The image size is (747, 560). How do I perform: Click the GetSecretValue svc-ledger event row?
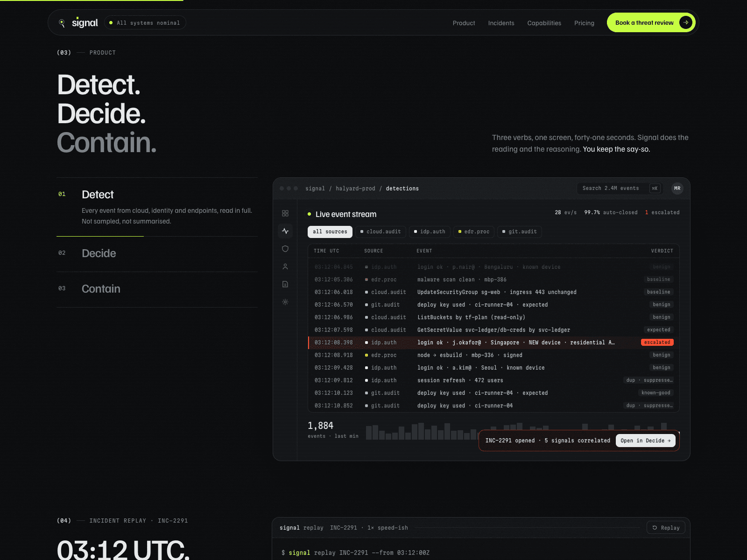click(493, 330)
